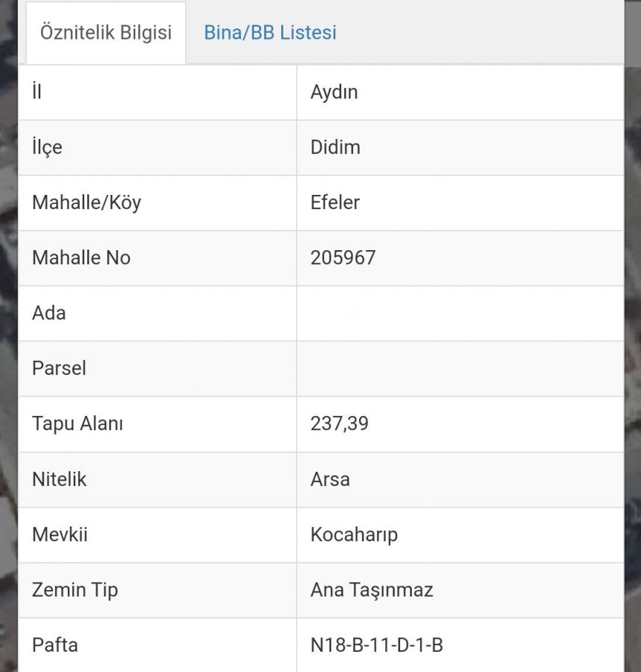The image size is (641, 672).
Task: Click the Aydın value in İl row
Action: 334,92
